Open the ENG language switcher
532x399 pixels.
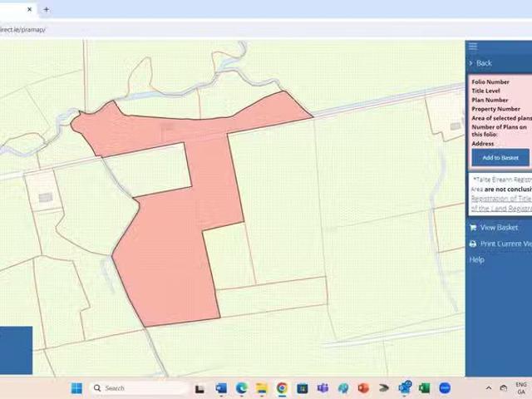click(x=521, y=388)
